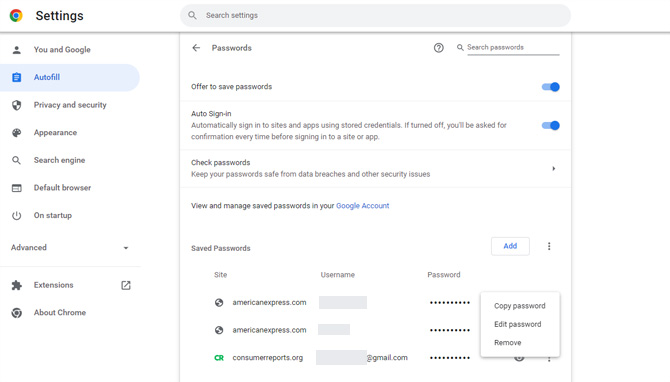Click the Privacy and security shield icon
Viewport: 670px width, 382px height.
pyautogui.click(x=17, y=105)
